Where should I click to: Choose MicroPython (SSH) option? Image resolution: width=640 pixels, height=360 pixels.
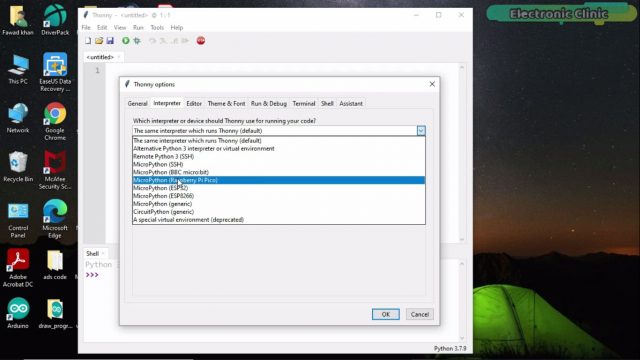point(279,164)
